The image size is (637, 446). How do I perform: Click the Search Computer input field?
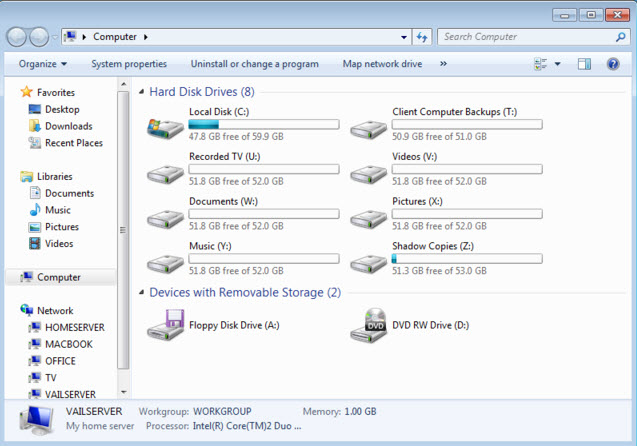point(528,37)
